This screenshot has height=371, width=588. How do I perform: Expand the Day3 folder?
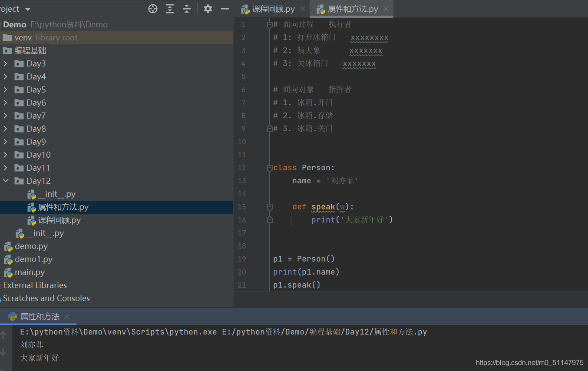tap(5, 63)
